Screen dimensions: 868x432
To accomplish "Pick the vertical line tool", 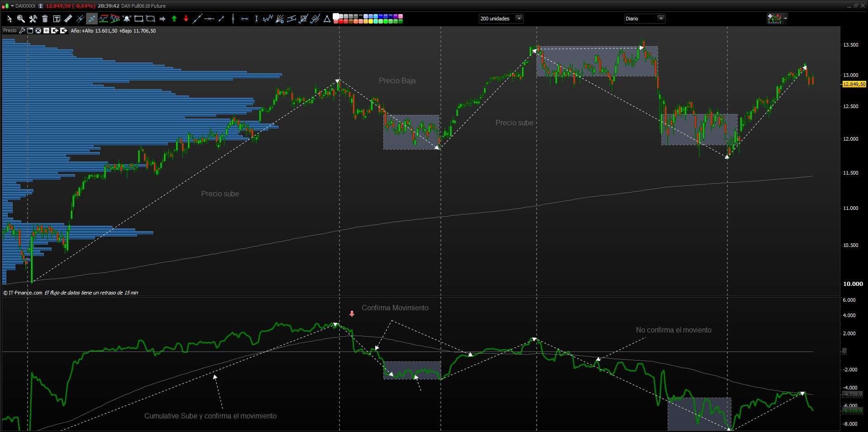I will 233,19.
